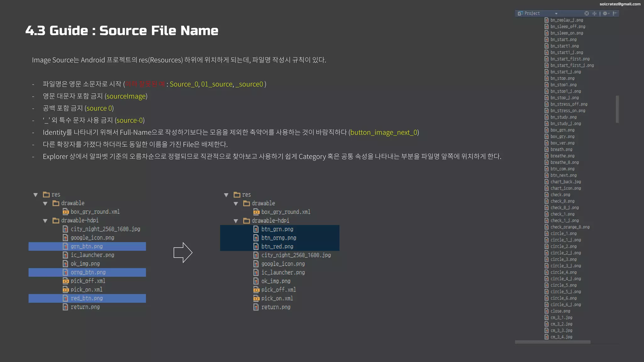The height and width of the screenshot is (362, 644).
Task: Click the horizontal scrollbar of Project panel
Action: tap(552, 342)
